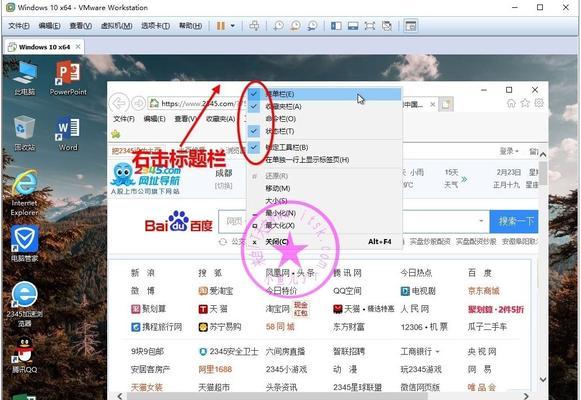Screen dimensions: 581x400
Task: Uncheck 菜单栏(E) in the context menu
Action: click(x=325, y=94)
